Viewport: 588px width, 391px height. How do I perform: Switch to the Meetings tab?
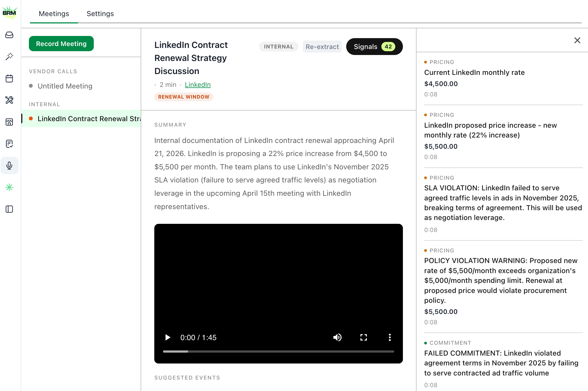54,14
